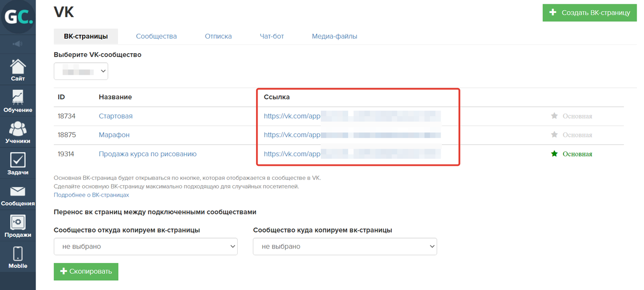Switch to the Сообщества tab
This screenshot has height=290, width=644.
coord(156,37)
